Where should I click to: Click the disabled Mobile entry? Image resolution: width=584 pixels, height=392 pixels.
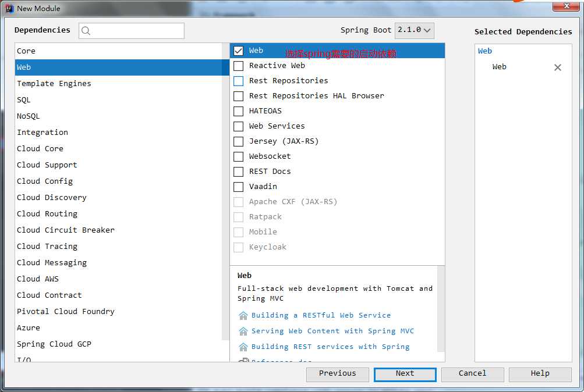pyautogui.click(x=263, y=232)
